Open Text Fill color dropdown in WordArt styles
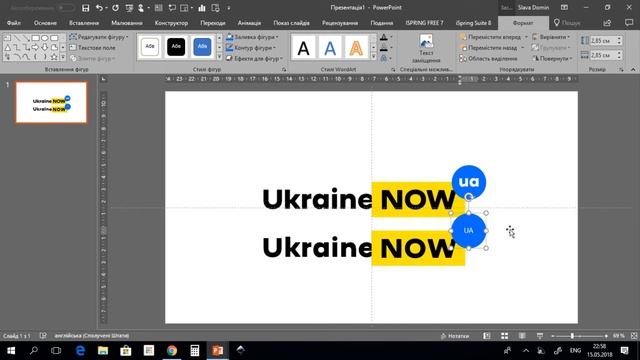 point(391,38)
